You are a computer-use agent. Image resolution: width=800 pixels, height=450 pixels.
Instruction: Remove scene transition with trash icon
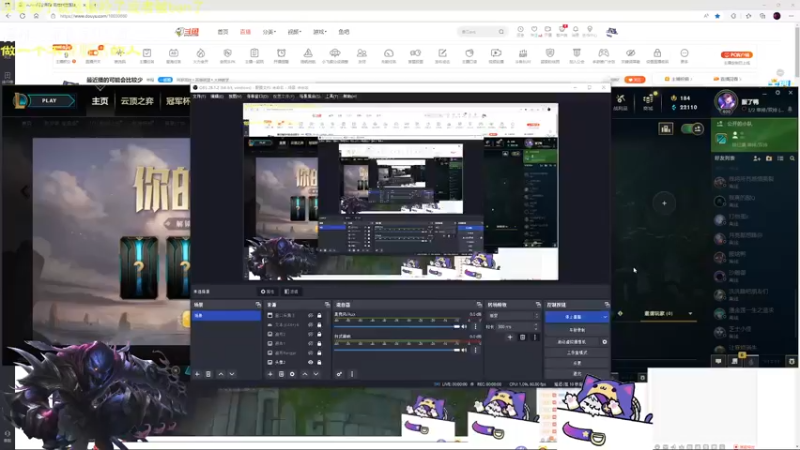pos(522,337)
